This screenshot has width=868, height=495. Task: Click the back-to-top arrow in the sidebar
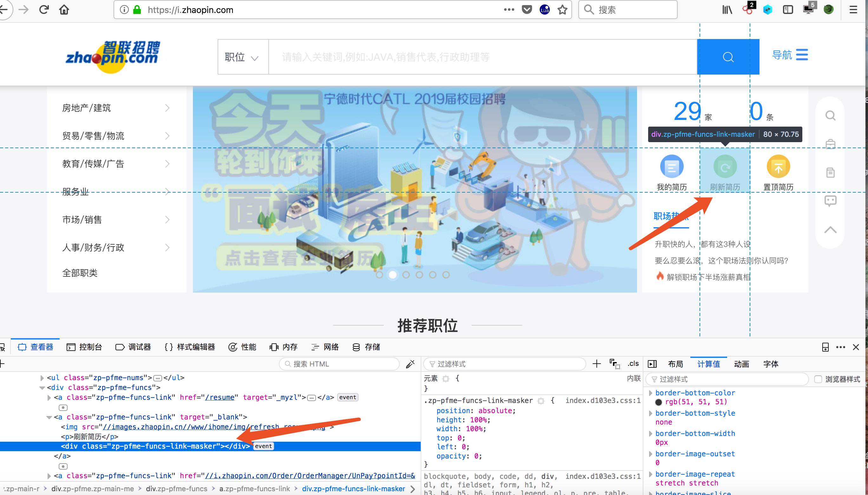(830, 230)
